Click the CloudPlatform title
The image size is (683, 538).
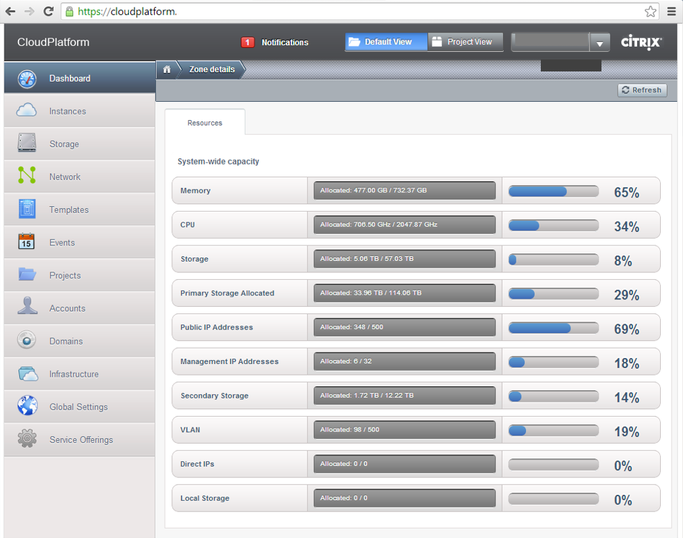pos(53,42)
